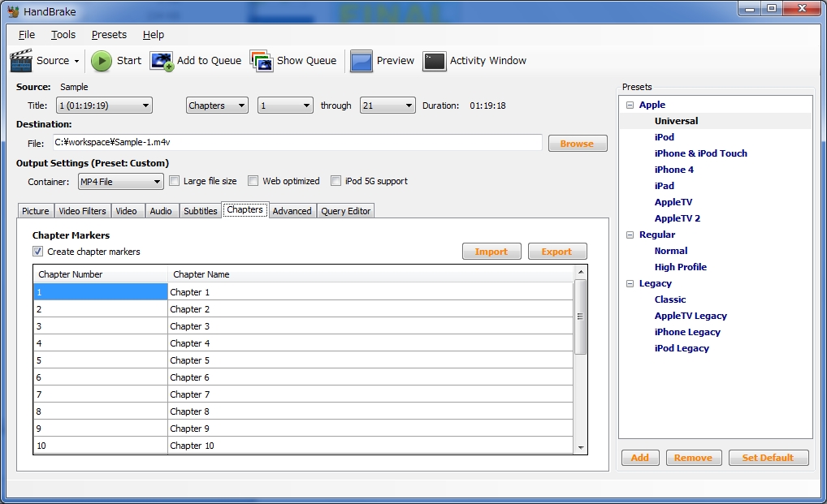Select the AppleTV preset
This screenshot has width=827, height=504.
pos(673,202)
